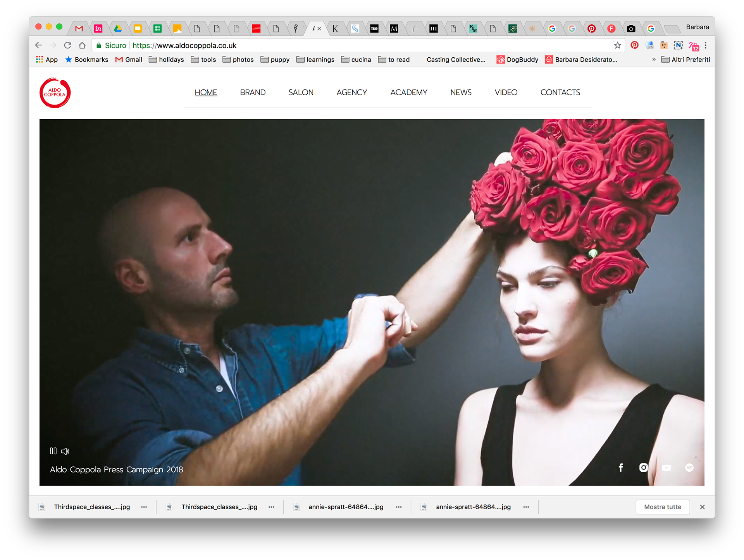Switch to the Gmail browser tab
The image size is (744, 560).
click(x=79, y=28)
